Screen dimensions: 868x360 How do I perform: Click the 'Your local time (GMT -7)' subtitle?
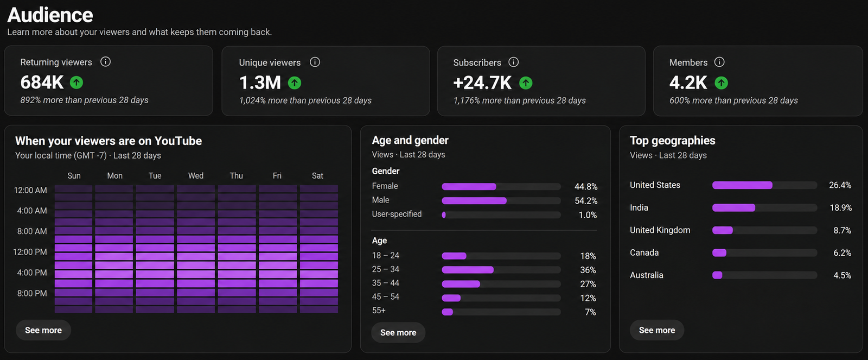(x=61, y=155)
